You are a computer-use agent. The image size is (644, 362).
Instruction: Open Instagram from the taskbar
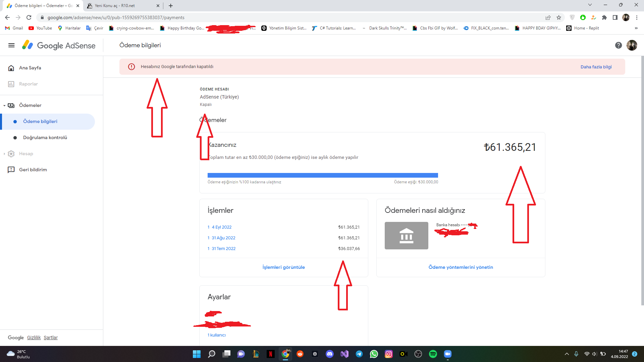[x=389, y=354]
